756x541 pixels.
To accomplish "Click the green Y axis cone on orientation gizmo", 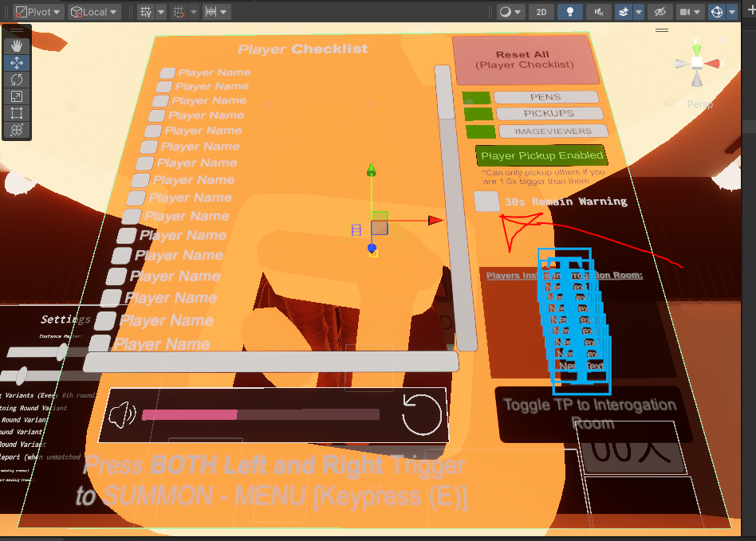I will (697, 49).
